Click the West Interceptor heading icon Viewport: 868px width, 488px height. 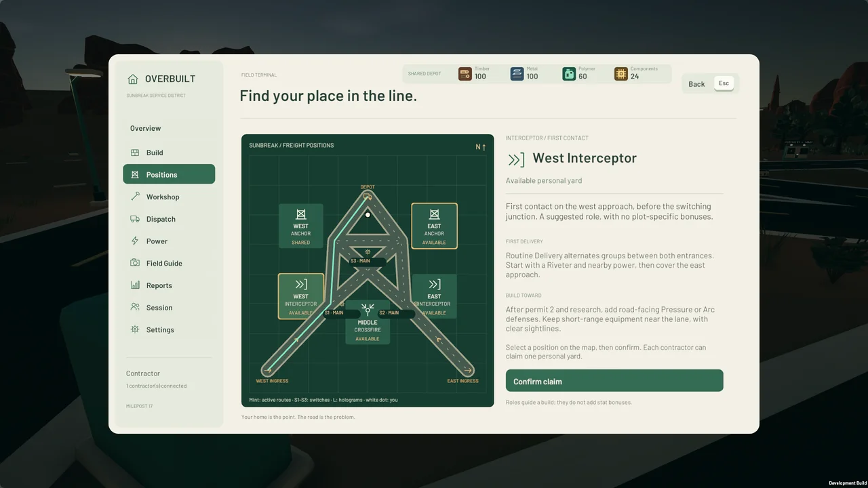click(x=517, y=159)
